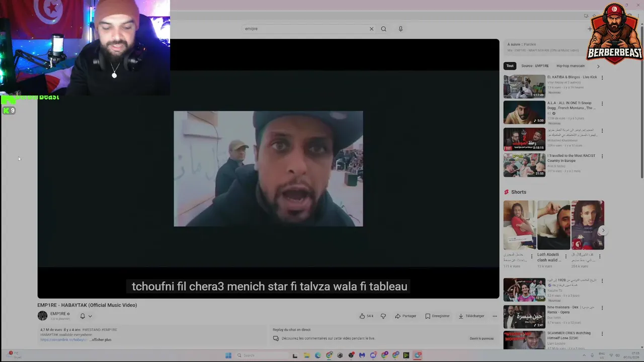This screenshot has height=362, width=644.
Task: Click the EMP1RE channel name
Action: [58, 314]
